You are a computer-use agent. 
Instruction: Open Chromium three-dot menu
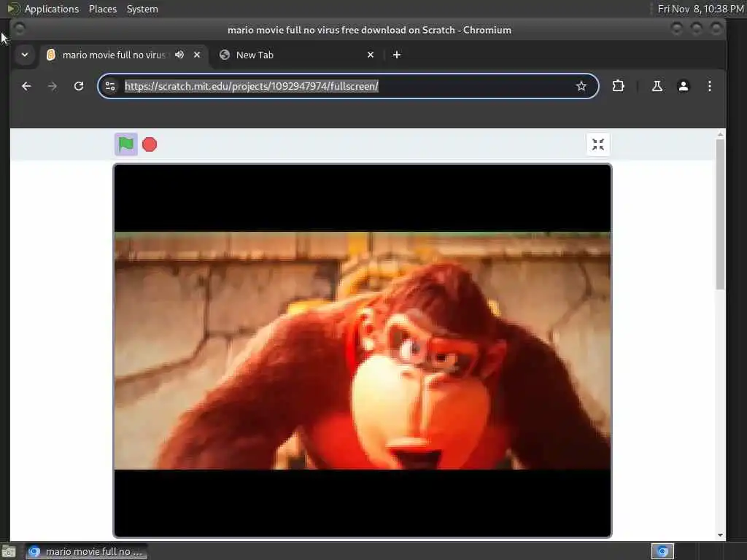tap(709, 86)
